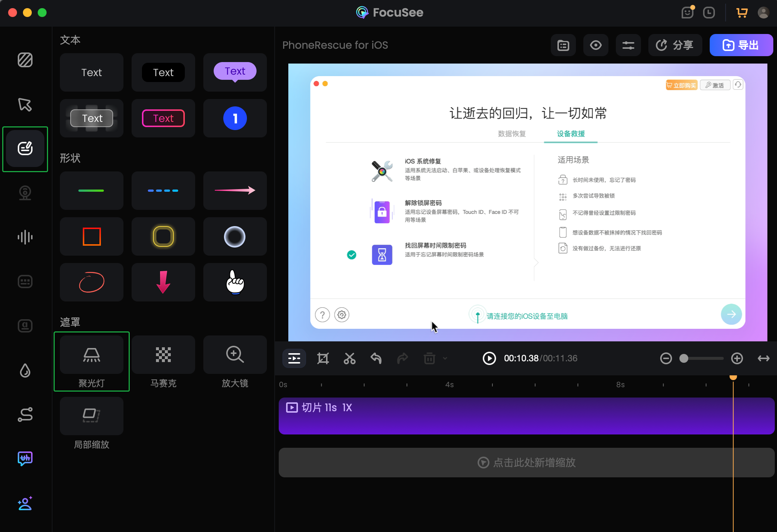
Task: Undo the last edit
Action: click(x=376, y=358)
